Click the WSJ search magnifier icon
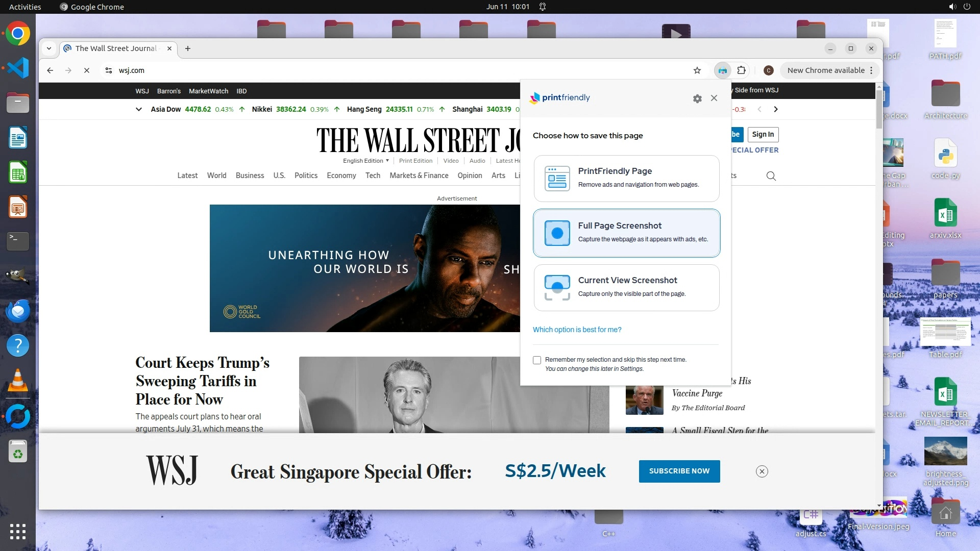Viewport: 980px width, 551px height. pyautogui.click(x=771, y=176)
